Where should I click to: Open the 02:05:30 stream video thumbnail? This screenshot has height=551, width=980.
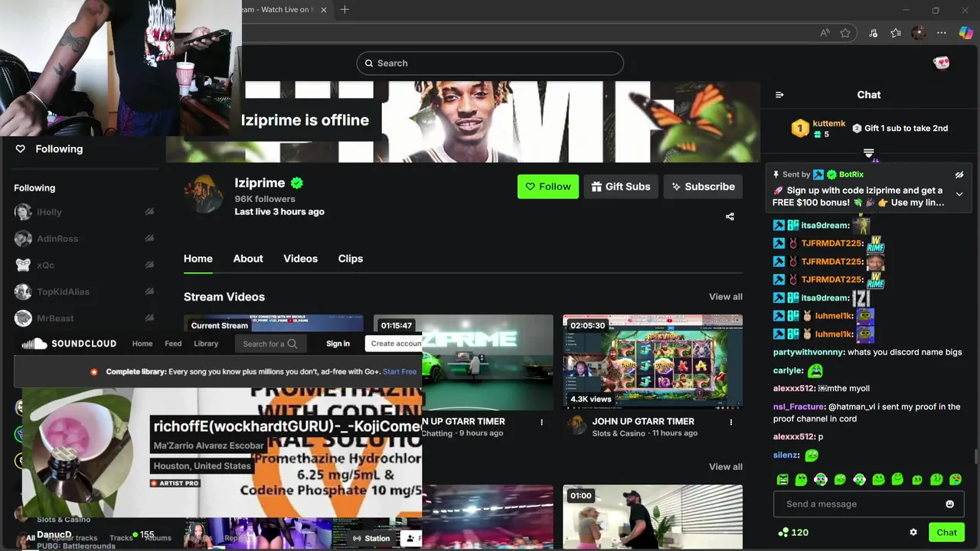[652, 362]
